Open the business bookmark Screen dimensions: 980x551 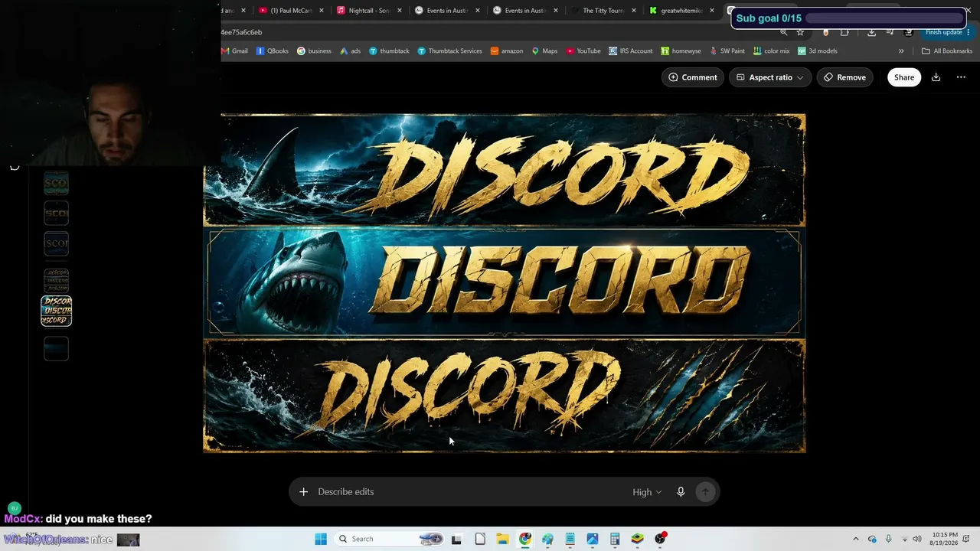tap(314, 51)
